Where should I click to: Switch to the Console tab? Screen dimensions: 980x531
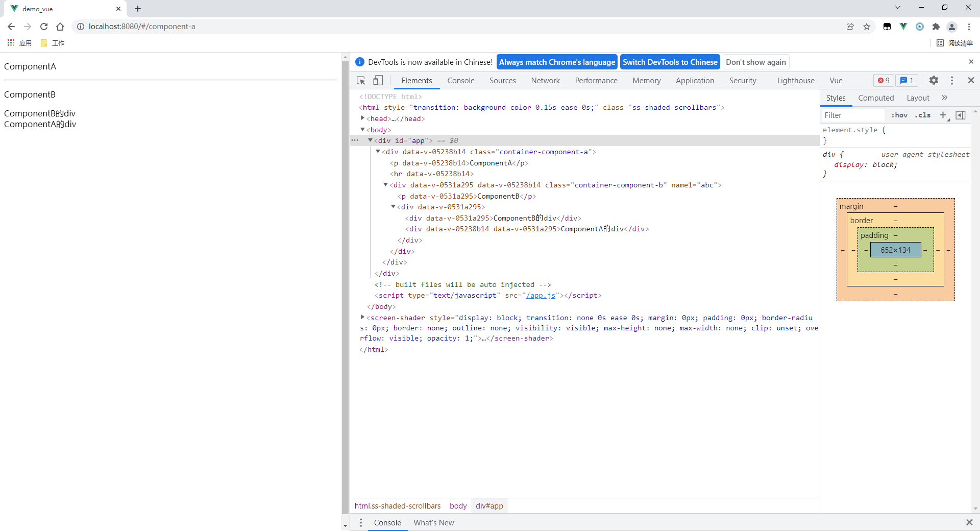point(461,81)
